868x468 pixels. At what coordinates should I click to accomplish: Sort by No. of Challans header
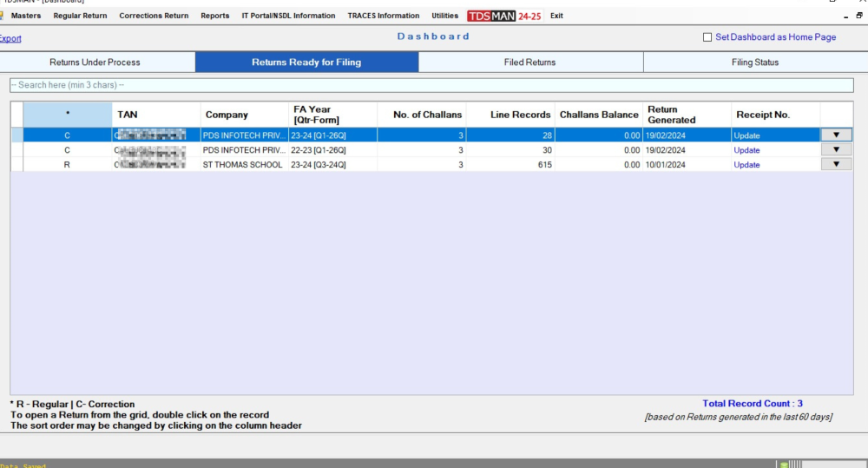click(x=421, y=115)
